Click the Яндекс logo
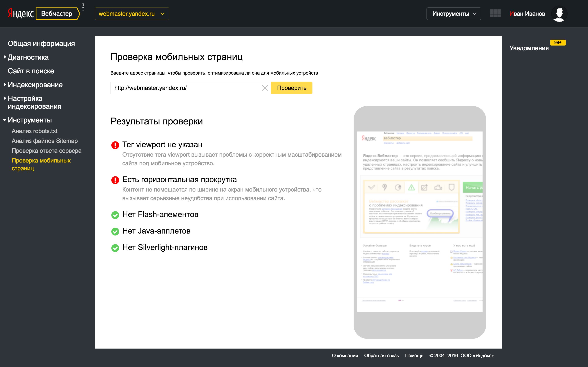 [21, 14]
